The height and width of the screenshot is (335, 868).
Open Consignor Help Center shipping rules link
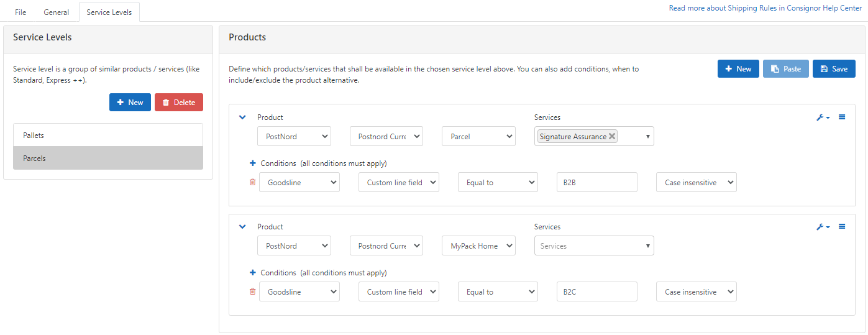765,9
